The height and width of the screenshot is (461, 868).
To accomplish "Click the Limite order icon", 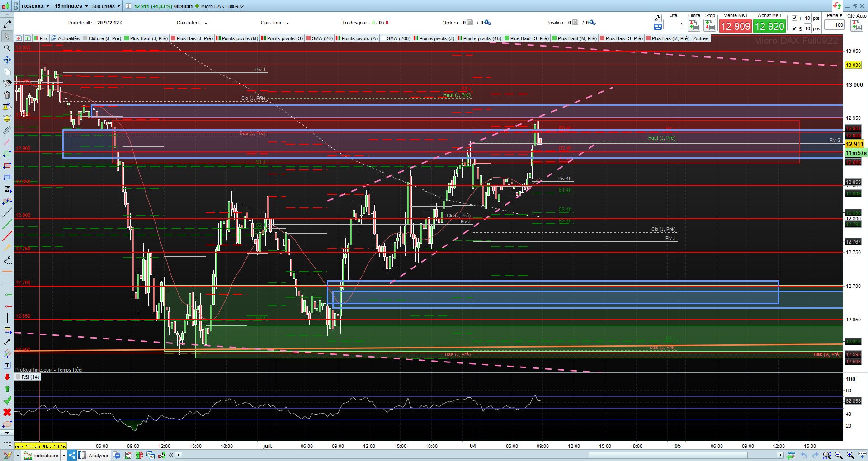I will pos(694,26).
